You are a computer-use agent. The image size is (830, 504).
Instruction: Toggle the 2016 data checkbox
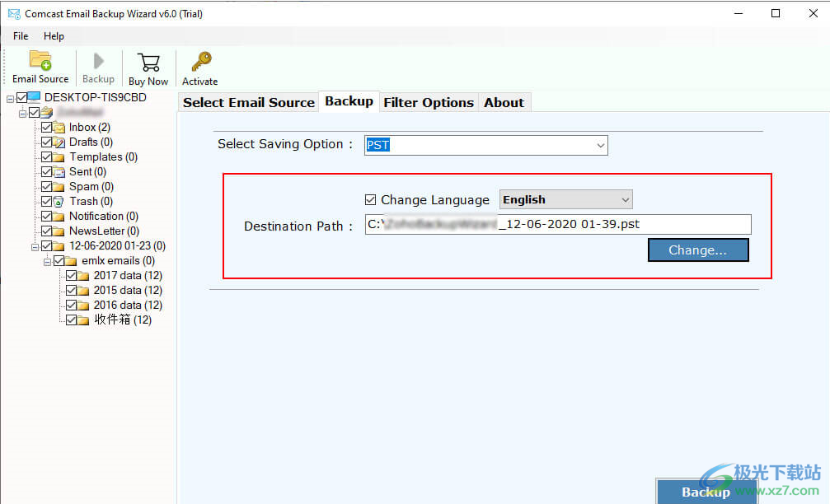(x=72, y=306)
